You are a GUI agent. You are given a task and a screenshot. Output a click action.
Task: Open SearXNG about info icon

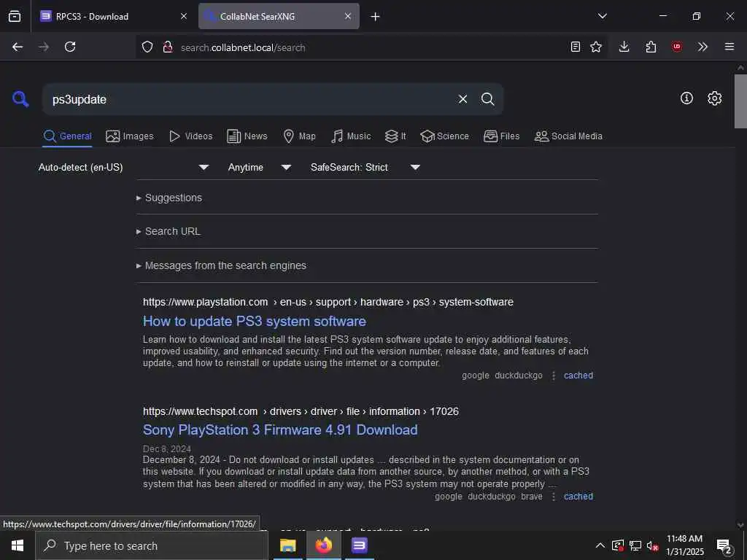(686, 98)
